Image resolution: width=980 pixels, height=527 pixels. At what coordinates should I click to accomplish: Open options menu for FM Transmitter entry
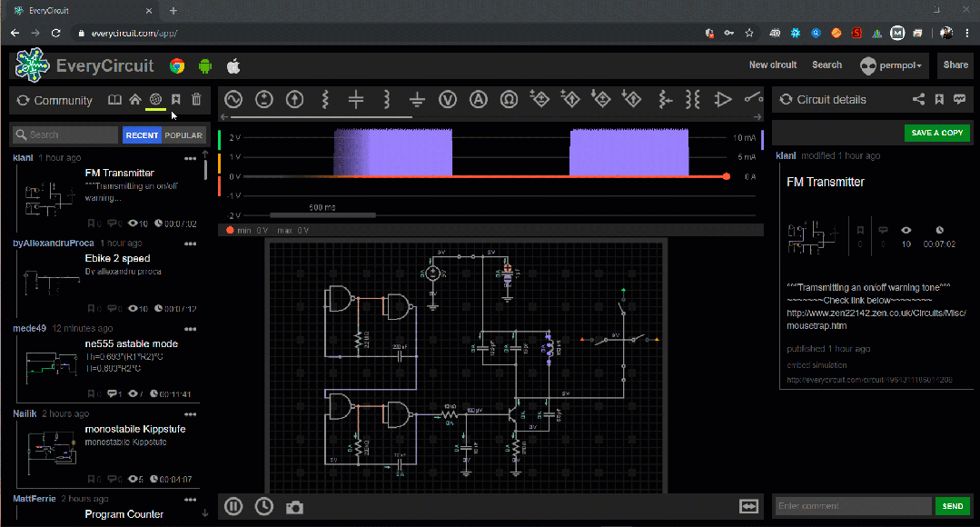(x=190, y=159)
